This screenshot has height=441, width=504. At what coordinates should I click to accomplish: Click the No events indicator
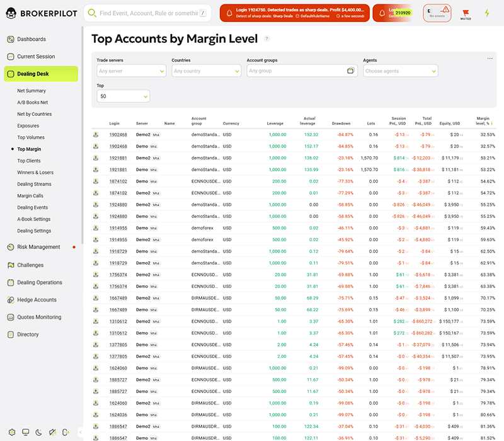(437, 12)
